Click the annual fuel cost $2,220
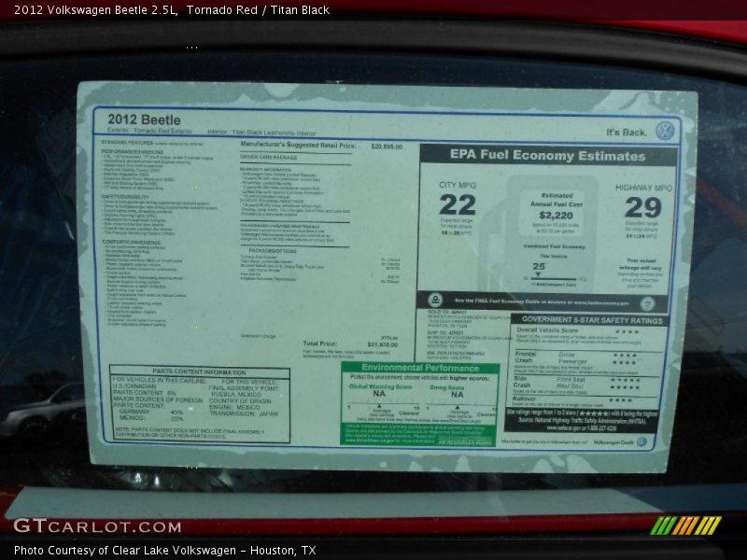Screen dimensions: 747x560 click(x=556, y=216)
